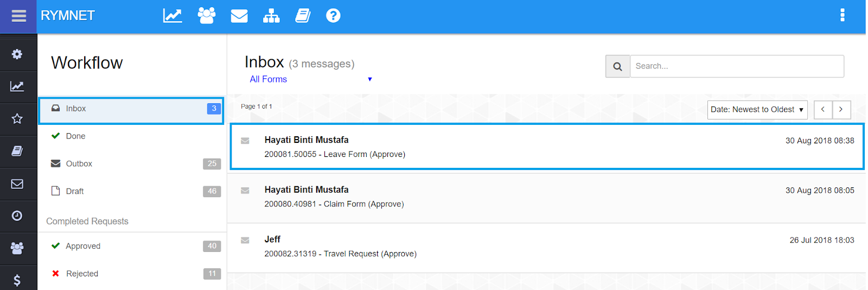Open the hamburger menu
The image size is (868, 290).
pyautogui.click(x=18, y=16)
